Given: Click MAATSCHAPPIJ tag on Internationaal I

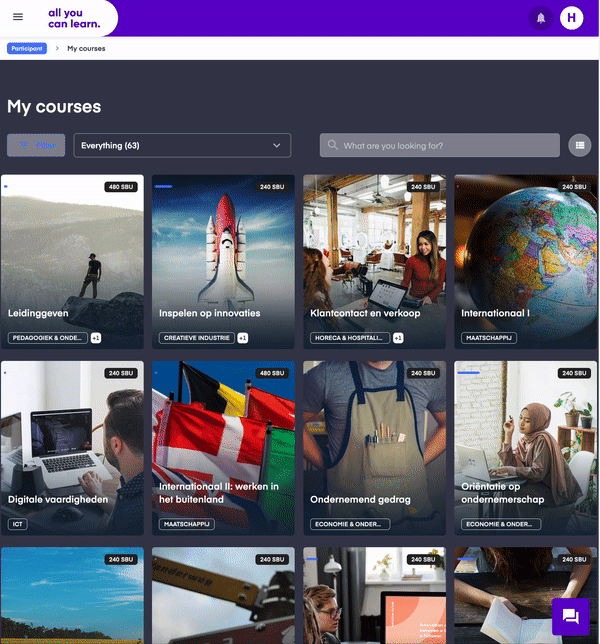Looking at the screenshot, I should click(x=489, y=338).
